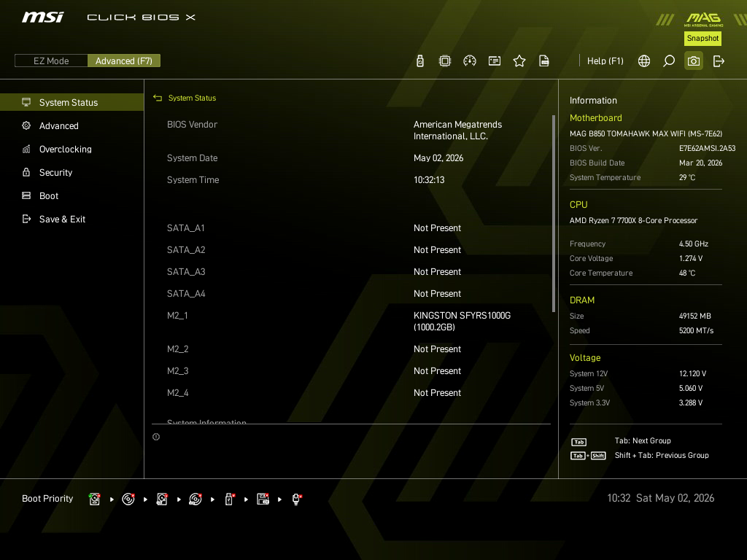Click AMD Ryzen 7 7700X processor name
This screenshot has height=560, width=747.
[x=633, y=220]
